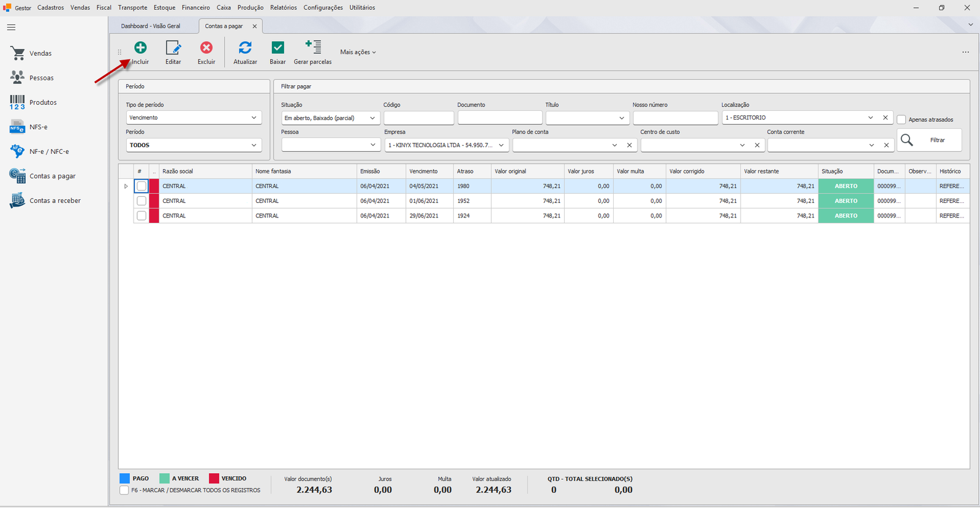The height and width of the screenshot is (508, 980).
Task: Refresh list with the Atualizar icon
Action: pos(245,48)
